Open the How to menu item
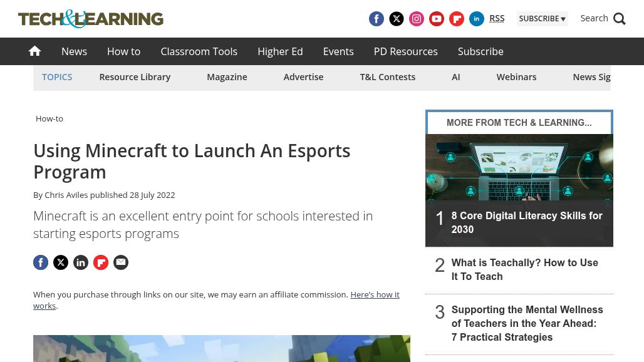This screenshot has height=362, width=644. 123,51
